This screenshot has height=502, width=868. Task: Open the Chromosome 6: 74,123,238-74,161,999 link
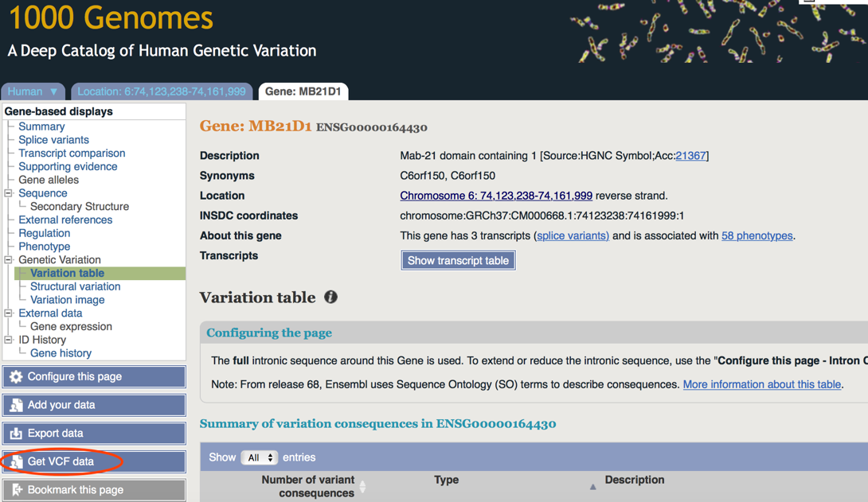(x=496, y=196)
